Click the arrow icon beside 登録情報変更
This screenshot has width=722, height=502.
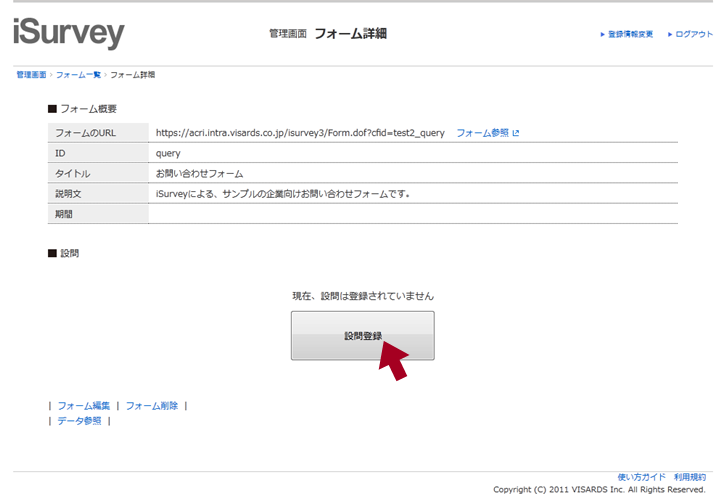603,35
